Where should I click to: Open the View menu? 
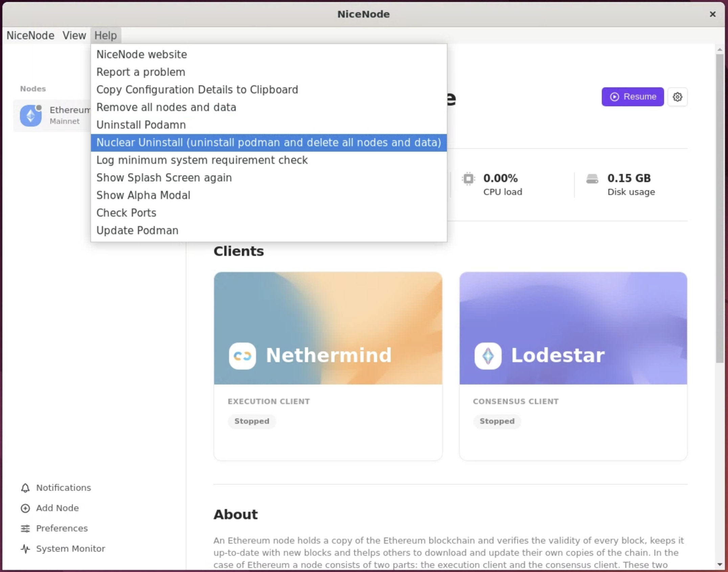74,36
